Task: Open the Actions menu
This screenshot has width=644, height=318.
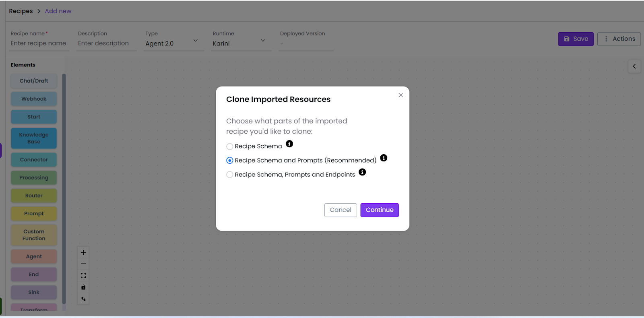Action: tap(619, 39)
